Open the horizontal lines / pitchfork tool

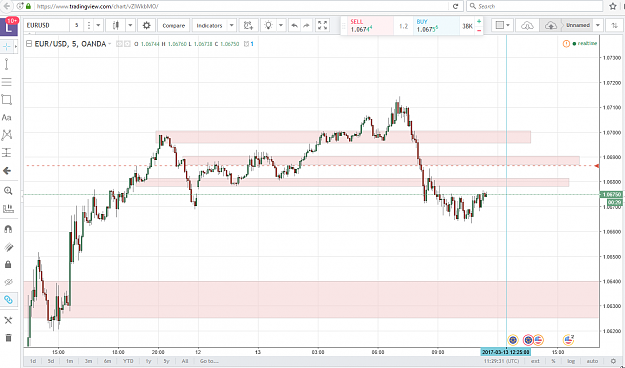point(7,82)
